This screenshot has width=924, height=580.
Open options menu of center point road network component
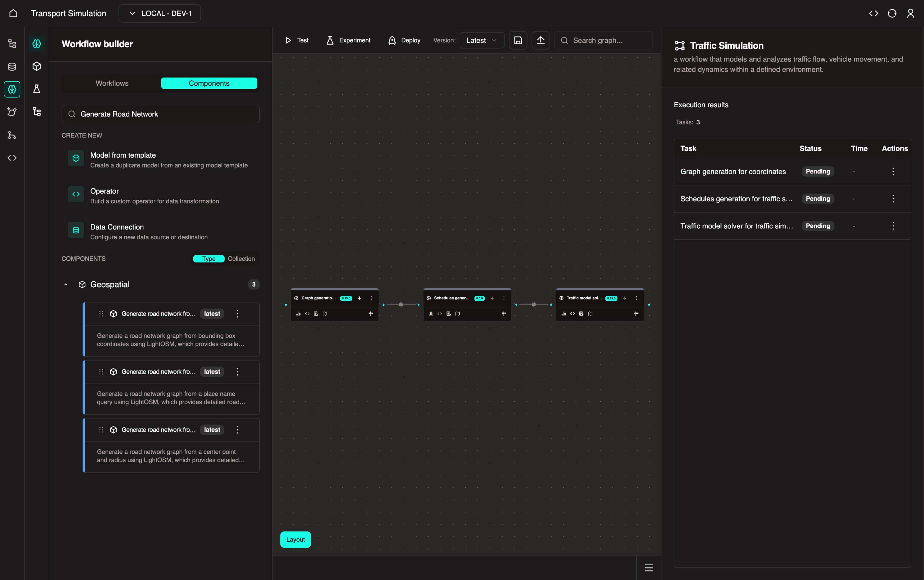coord(238,430)
